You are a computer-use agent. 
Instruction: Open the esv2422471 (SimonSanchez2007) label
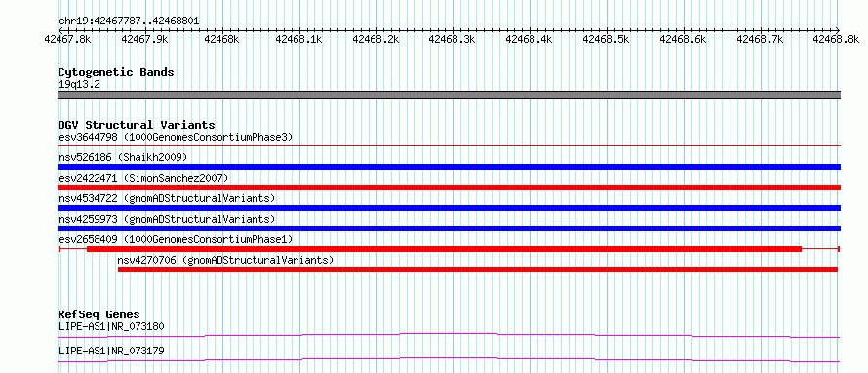pos(143,178)
